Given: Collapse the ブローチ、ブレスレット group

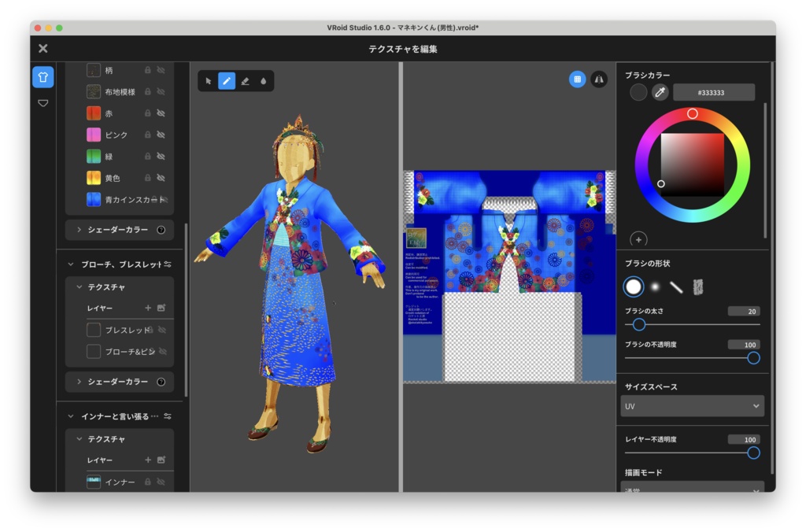Looking at the screenshot, I should point(70,264).
